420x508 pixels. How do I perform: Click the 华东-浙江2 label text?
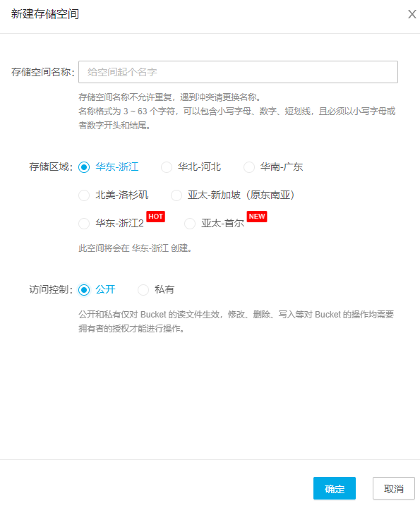pos(119,223)
